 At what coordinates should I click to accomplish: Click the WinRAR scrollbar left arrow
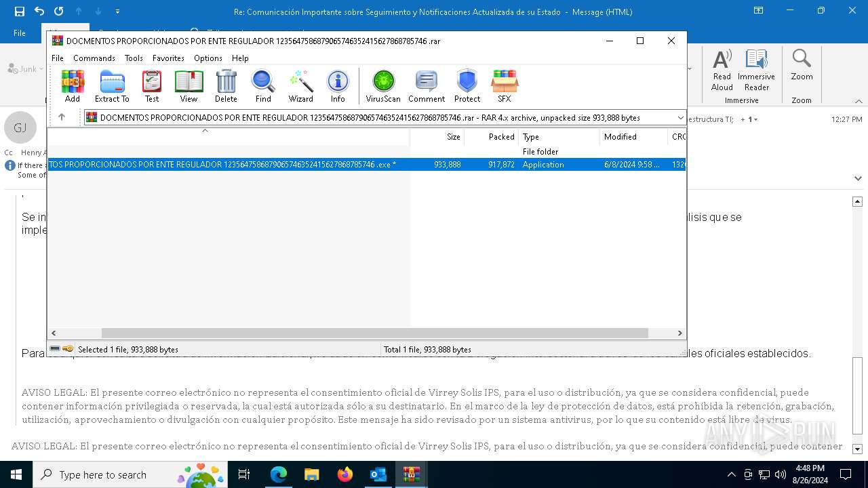pyautogui.click(x=54, y=333)
